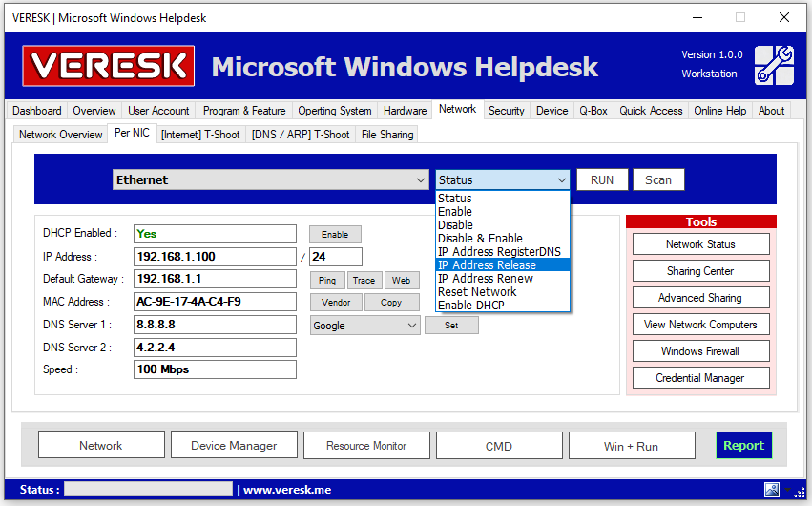
Task: Open the www.veresk.me link
Action: [x=287, y=490]
